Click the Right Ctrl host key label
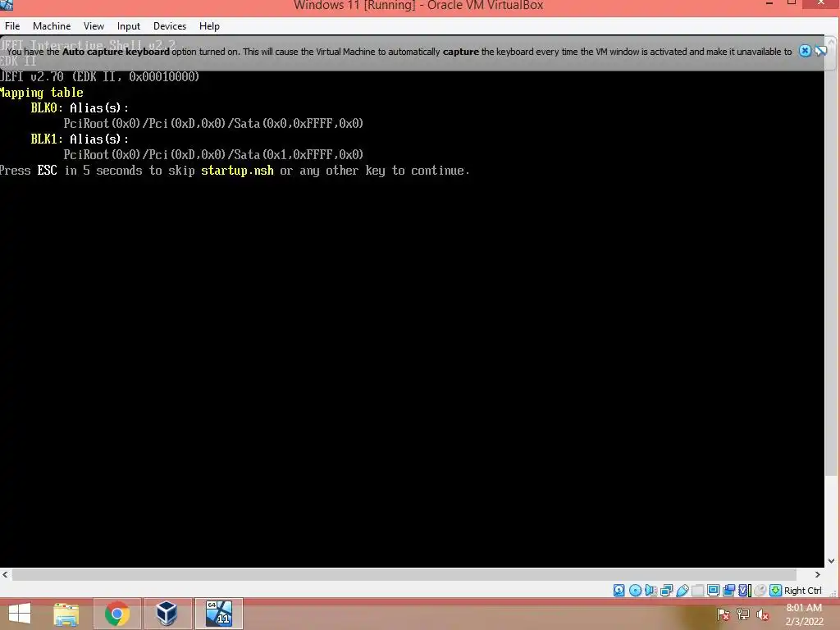Image resolution: width=840 pixels, height=630 pixels. 802,591
